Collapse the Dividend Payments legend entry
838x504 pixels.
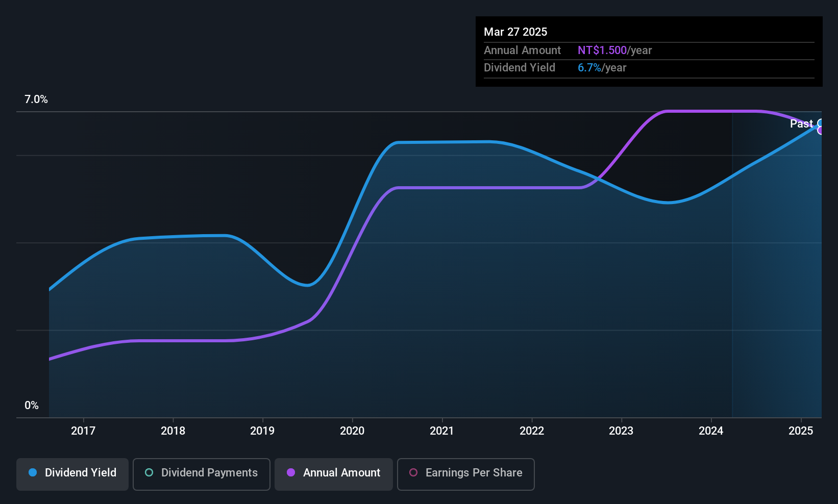[201, 473]
